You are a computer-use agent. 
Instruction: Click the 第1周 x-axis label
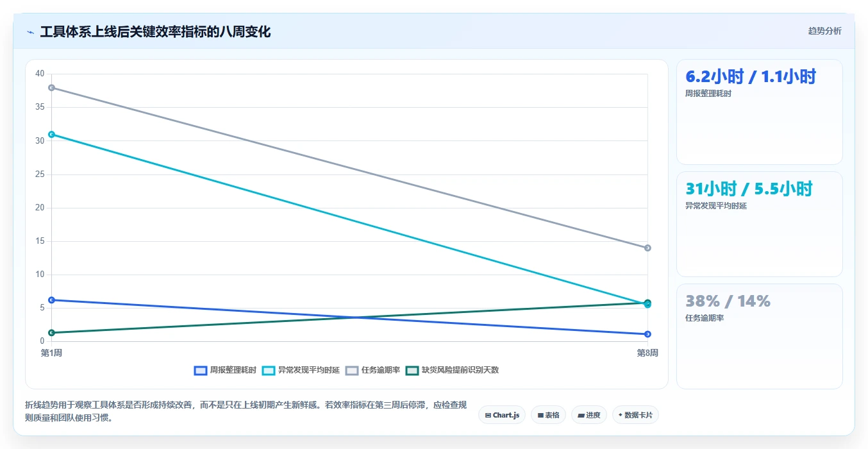coord(51,353)
